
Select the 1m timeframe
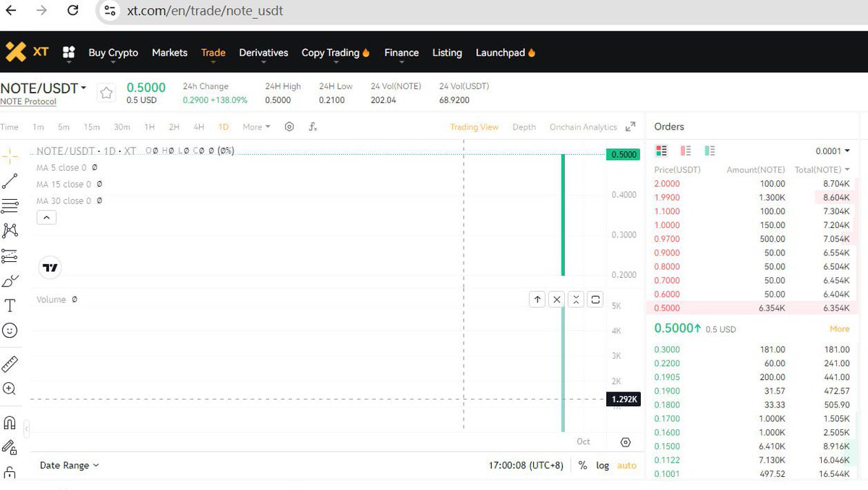pos(38,127)
